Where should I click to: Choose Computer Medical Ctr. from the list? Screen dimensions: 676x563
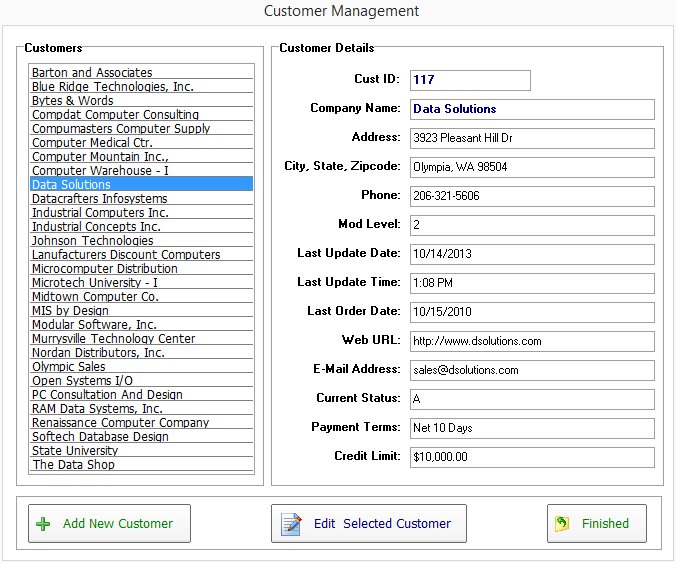click(92, 142)
